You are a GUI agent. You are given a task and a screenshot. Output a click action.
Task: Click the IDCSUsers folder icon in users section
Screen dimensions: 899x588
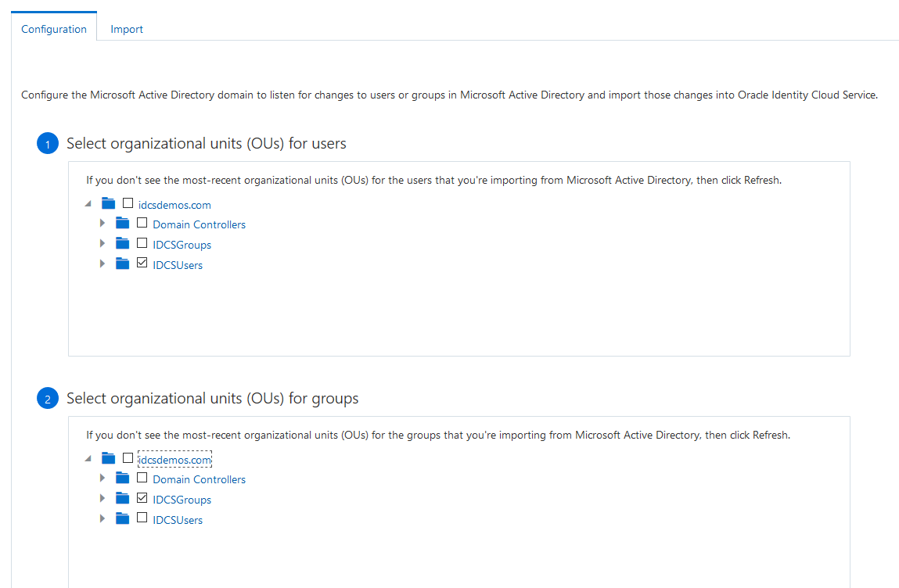[x=122, y=264]
